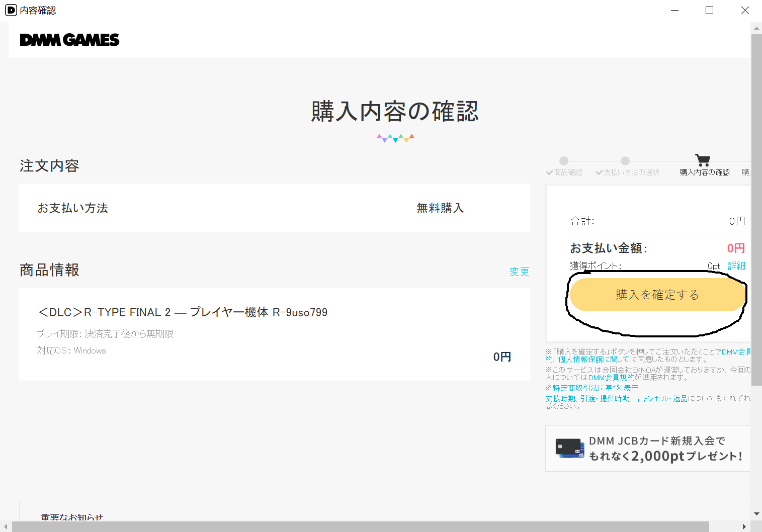Viewport: 762px width, 532px height.
Task: Click the scroll right arrow
Action: 744,526
